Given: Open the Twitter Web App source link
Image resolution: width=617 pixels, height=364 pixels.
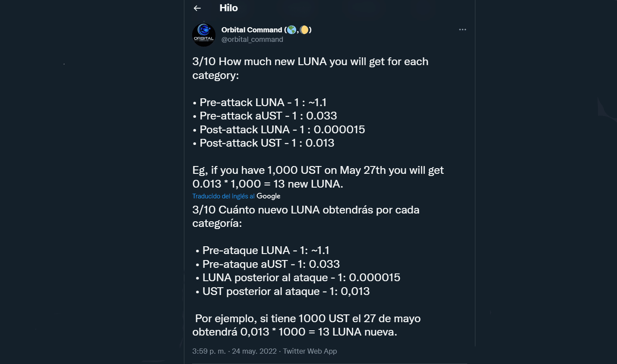Looking at the screenshot, I should pos(310,351).
